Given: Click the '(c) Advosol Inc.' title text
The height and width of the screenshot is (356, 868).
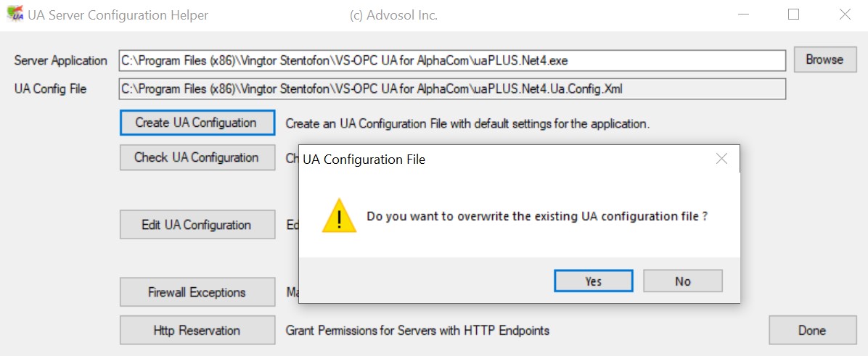Looking at the screenshot, I should 393,15.
